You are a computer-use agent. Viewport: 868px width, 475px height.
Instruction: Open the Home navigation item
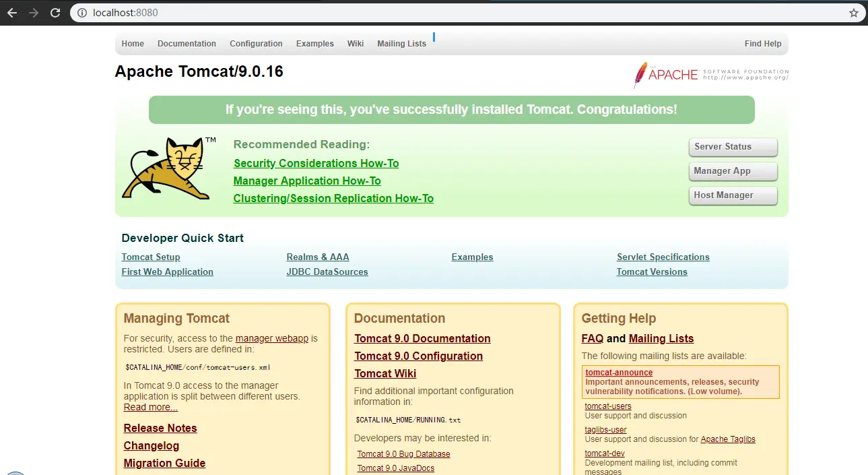[133, 44]
